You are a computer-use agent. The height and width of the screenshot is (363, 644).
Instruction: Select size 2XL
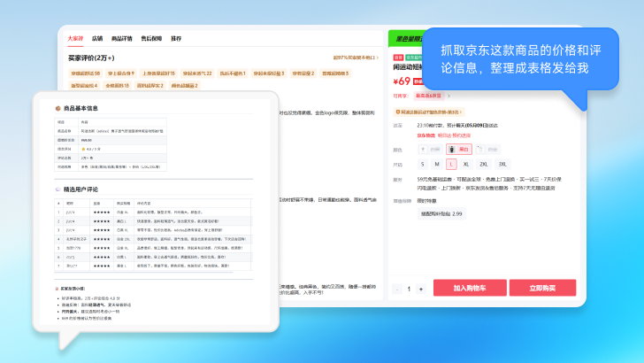[483, 164]
